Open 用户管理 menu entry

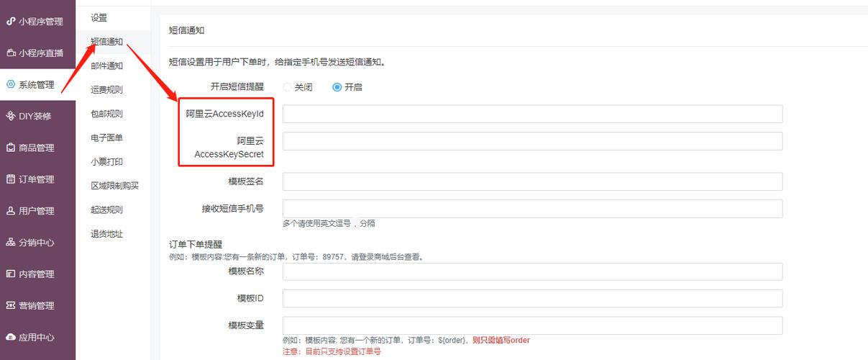pyautogui.click(x=37, y=211)
